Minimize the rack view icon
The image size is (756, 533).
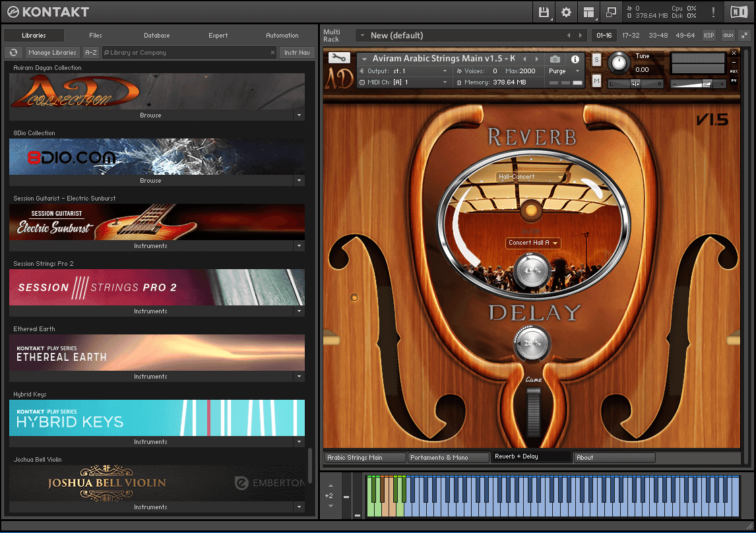pos(744,35)
